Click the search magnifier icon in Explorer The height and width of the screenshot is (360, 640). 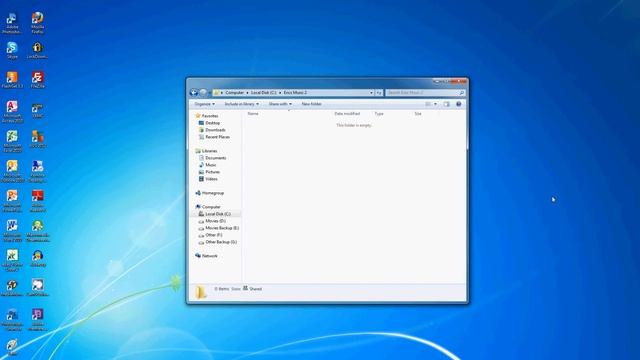click(462, 93)
